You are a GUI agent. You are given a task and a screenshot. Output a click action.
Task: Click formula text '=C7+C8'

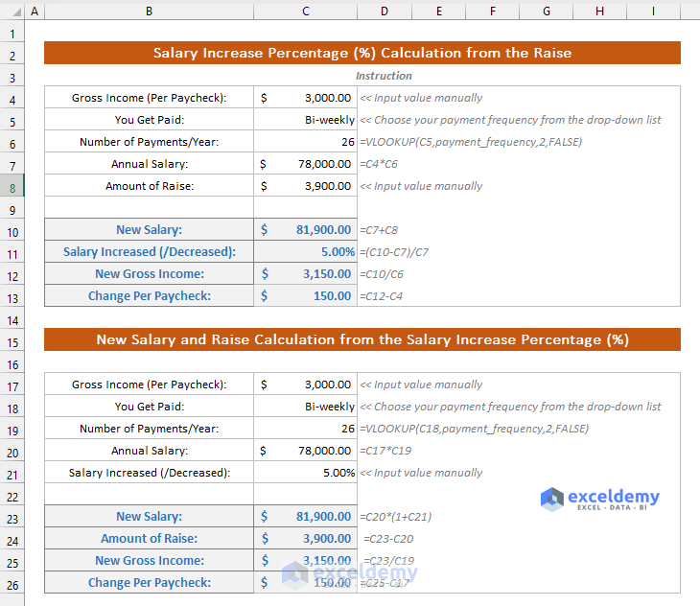(379, 230)
